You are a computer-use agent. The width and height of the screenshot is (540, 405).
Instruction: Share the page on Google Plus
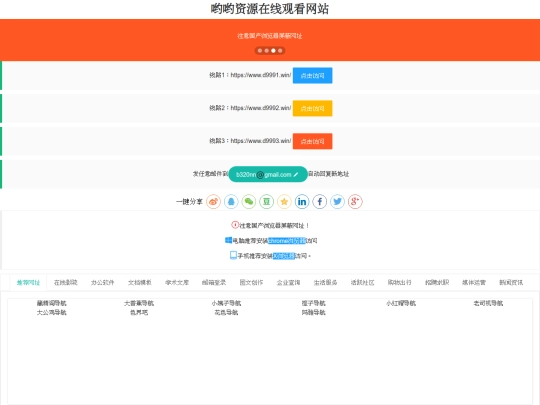(x=355, y=201)
